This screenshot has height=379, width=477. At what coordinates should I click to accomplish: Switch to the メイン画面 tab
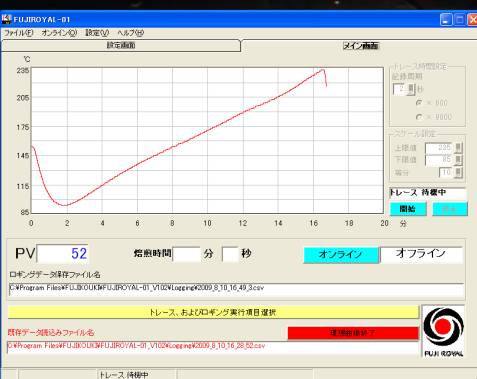click(x=361, y=46)
